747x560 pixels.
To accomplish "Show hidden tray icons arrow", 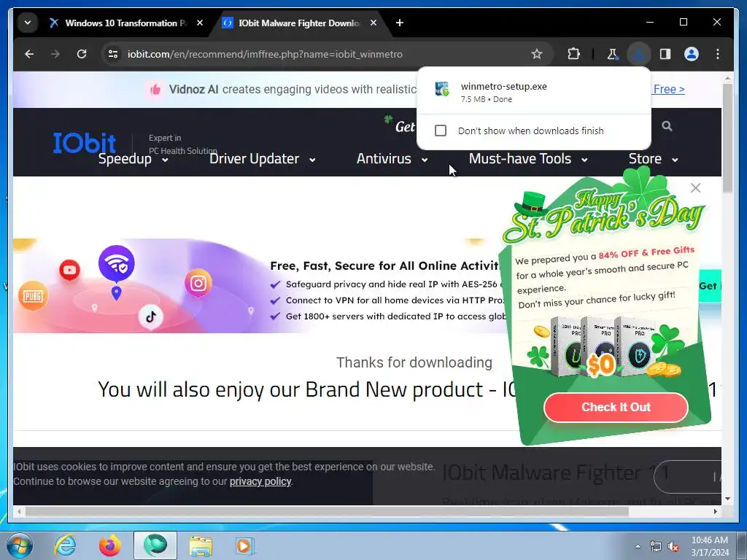I will (638, 546).
